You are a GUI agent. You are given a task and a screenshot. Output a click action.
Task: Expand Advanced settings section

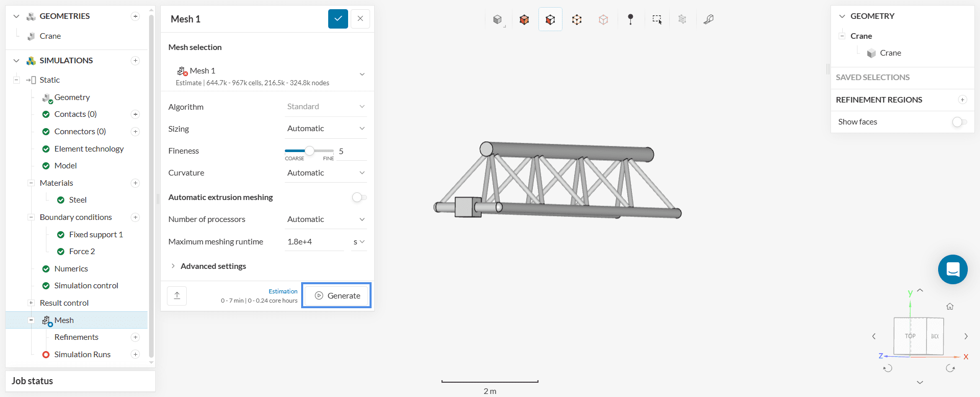point(213,266)
